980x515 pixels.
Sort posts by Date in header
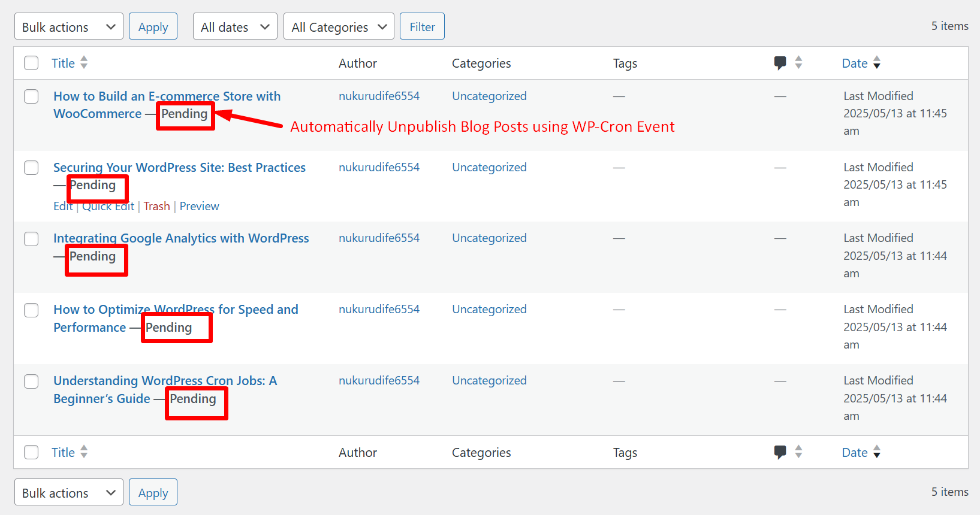click(855, 63)
